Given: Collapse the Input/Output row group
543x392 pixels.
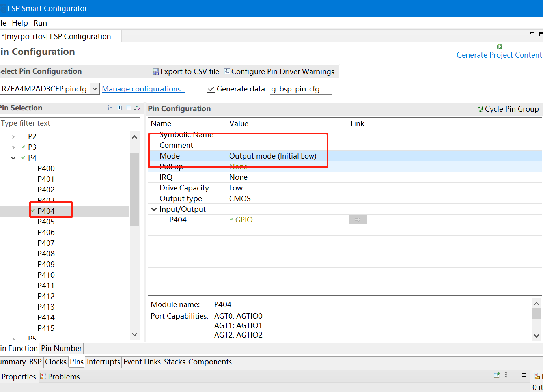Looking at the screenshot, I should point(154,209).
